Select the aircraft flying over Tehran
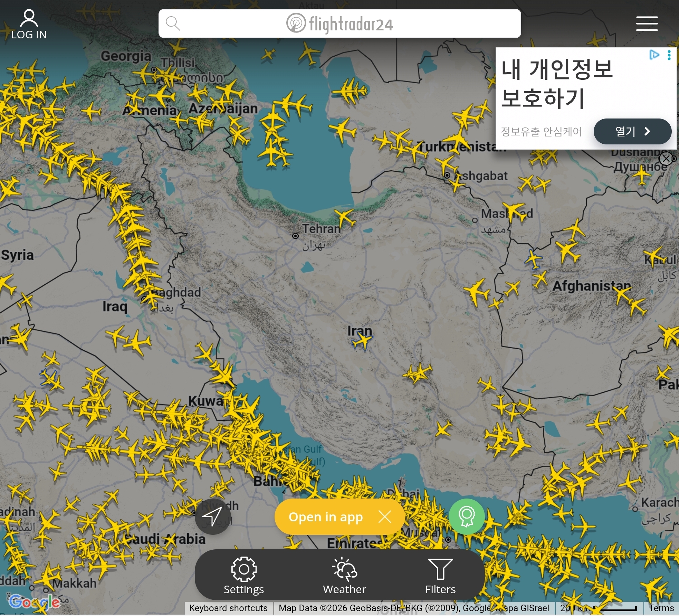 [345, 218]
